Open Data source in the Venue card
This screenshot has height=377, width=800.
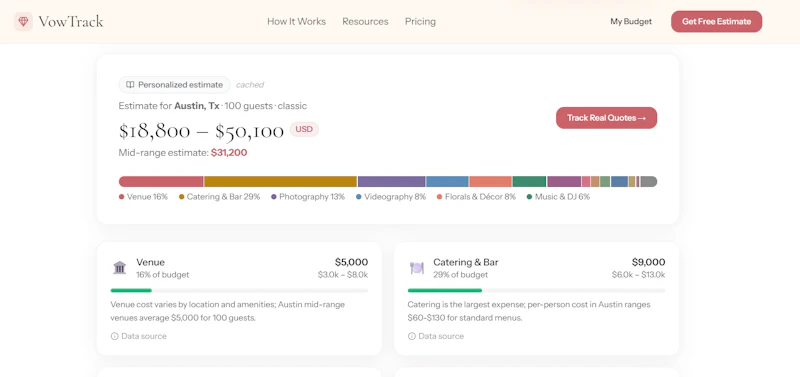[139, 336]
